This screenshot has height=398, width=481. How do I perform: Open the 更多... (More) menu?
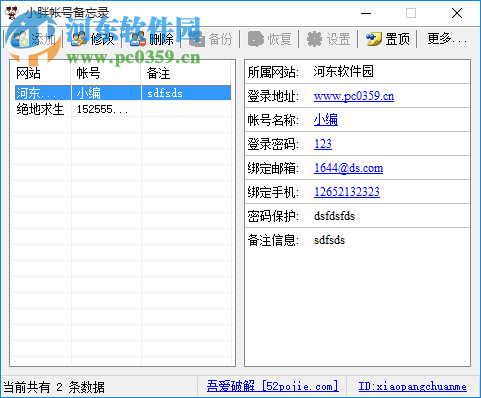point(447,39)
